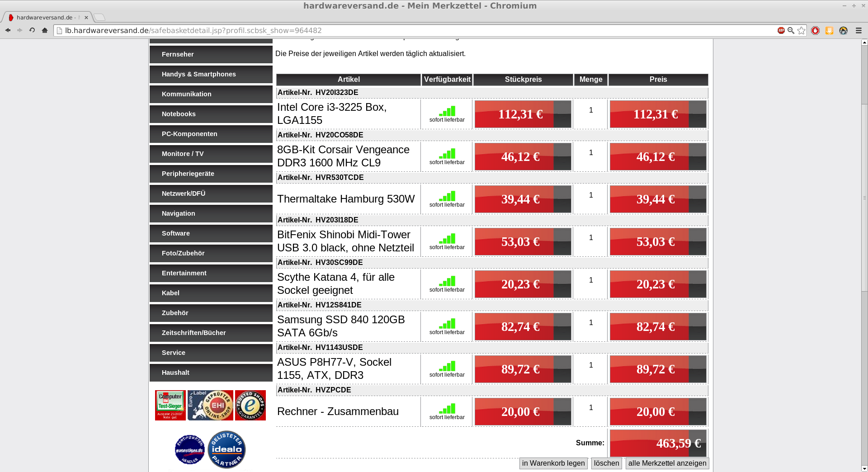Open the Samsung SSD 840 120GB article

coord(341,326)
